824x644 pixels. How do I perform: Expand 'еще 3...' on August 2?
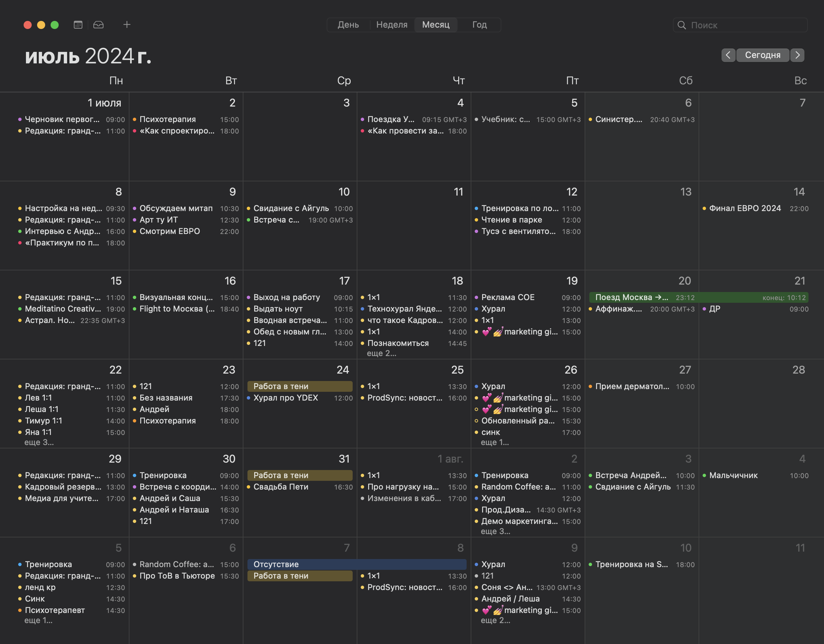point(495,532)
